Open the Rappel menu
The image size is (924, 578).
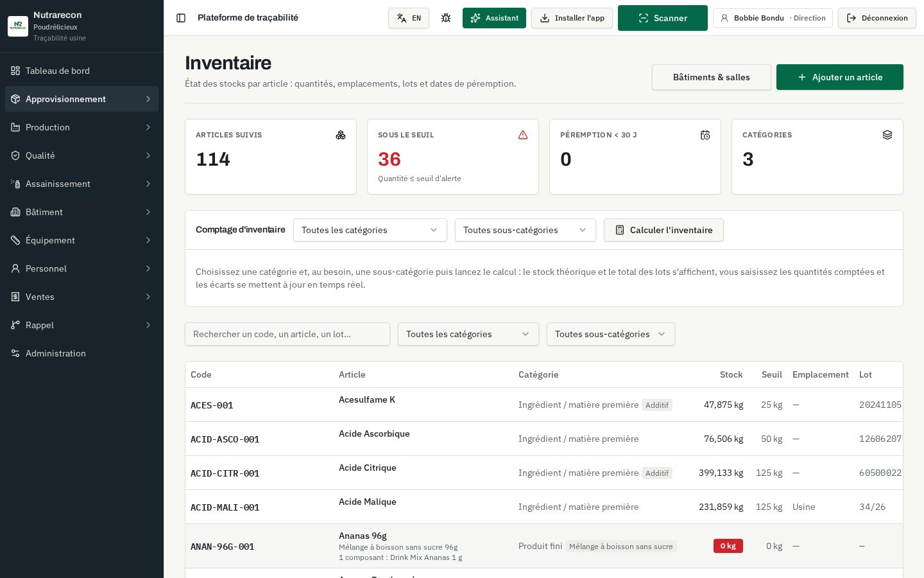(x=81, y=325)
